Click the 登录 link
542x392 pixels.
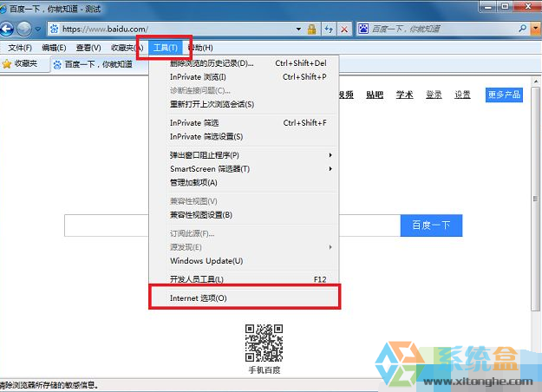click(x=434, y=95)
